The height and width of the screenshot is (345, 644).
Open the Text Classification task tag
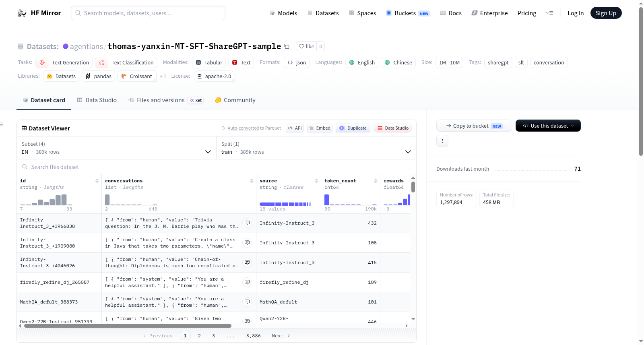coord(126,62)
